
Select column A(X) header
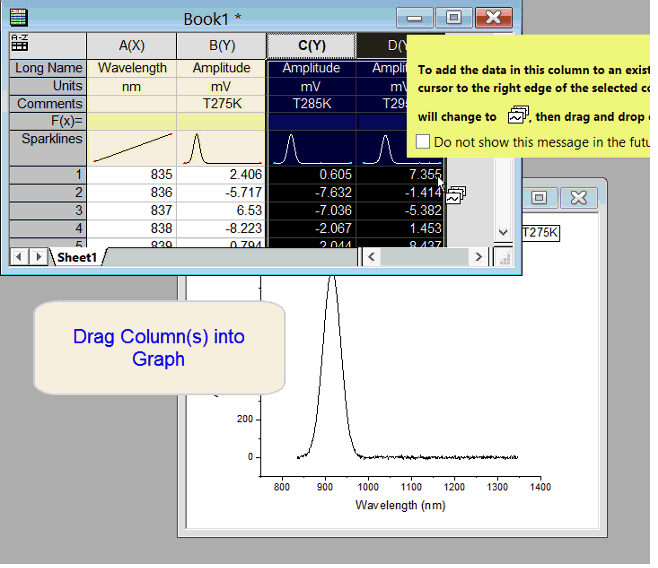tap(132, 45)
